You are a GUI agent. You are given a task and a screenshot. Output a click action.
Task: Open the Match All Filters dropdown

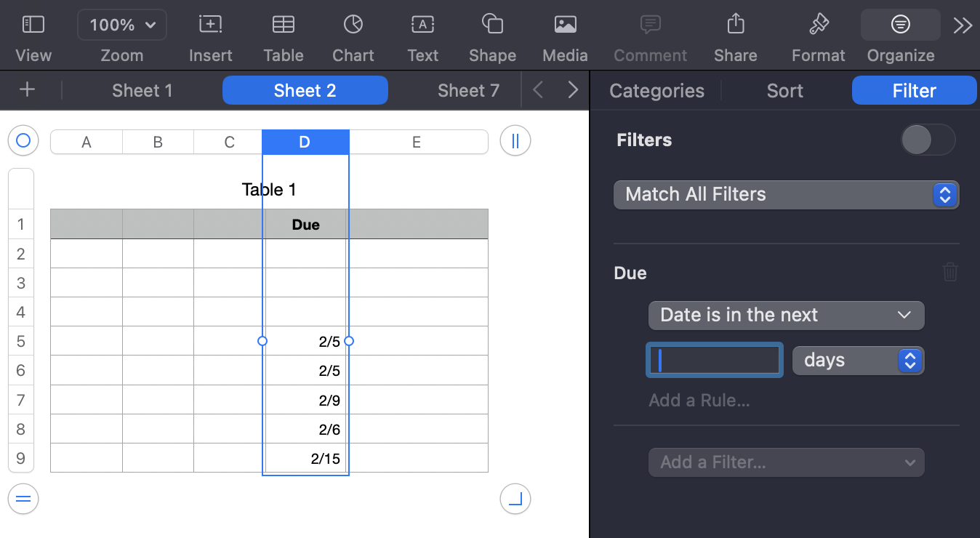tap(786, 195)
